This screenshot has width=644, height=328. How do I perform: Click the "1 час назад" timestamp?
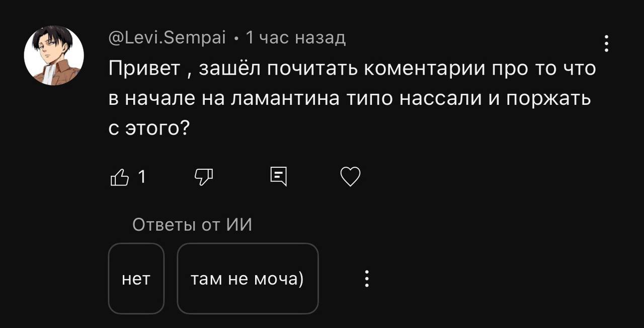coord(296,38)
